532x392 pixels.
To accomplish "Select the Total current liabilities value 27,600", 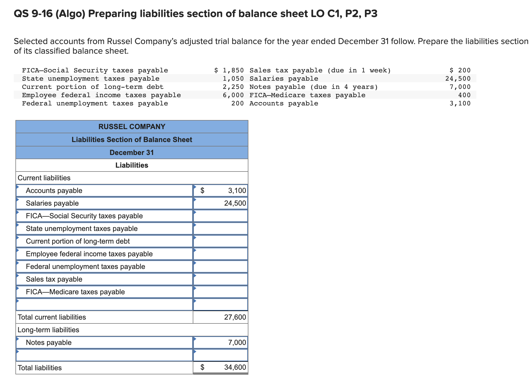I will [x=220, y=317].
